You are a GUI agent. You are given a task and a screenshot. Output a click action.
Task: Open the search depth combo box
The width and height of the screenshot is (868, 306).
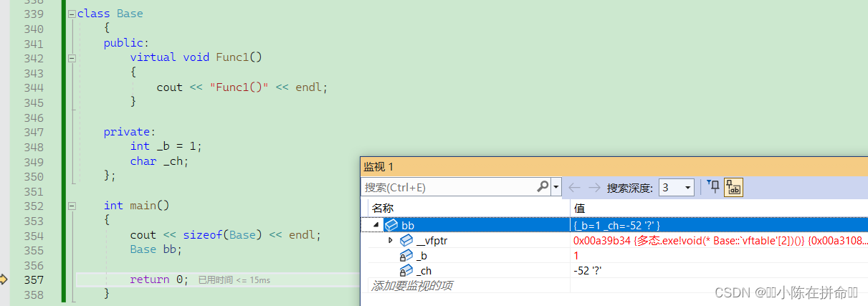click(x=677, y=188)
